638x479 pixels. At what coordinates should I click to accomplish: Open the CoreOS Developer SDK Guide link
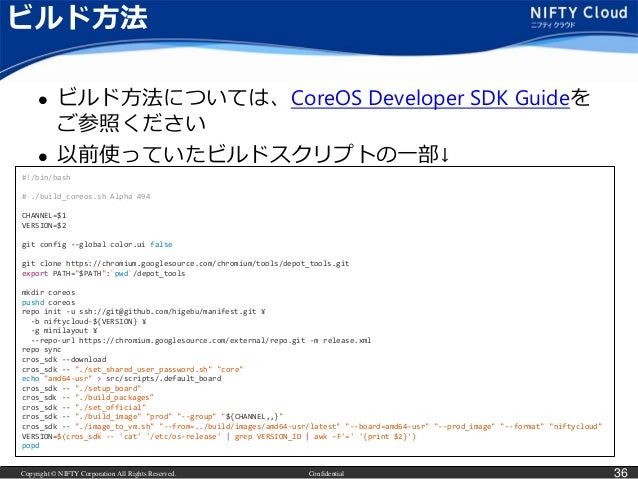click(x=430, y=98)
